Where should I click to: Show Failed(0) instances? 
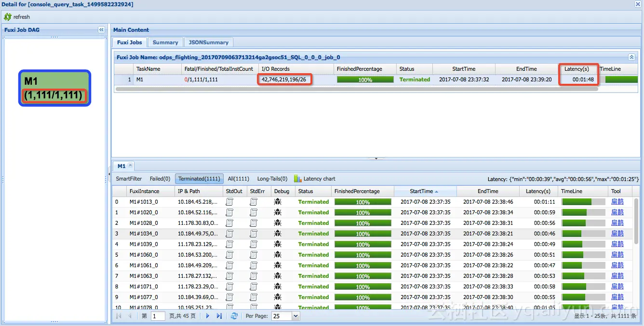[x=160, y=179]
